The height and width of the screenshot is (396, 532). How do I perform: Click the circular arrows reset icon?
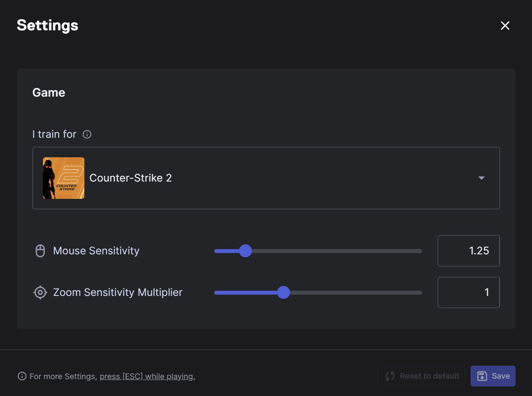tap(390, 376)
